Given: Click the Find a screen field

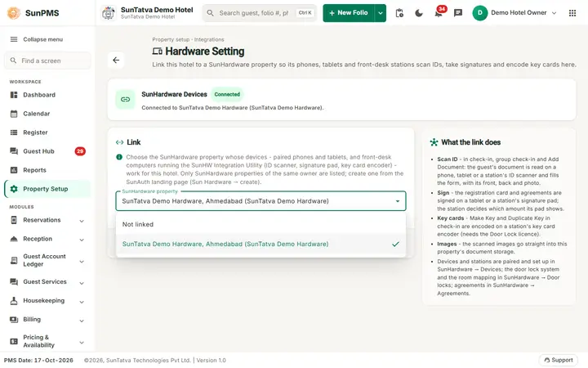Looking at the screenshot, I should [47, 61].
